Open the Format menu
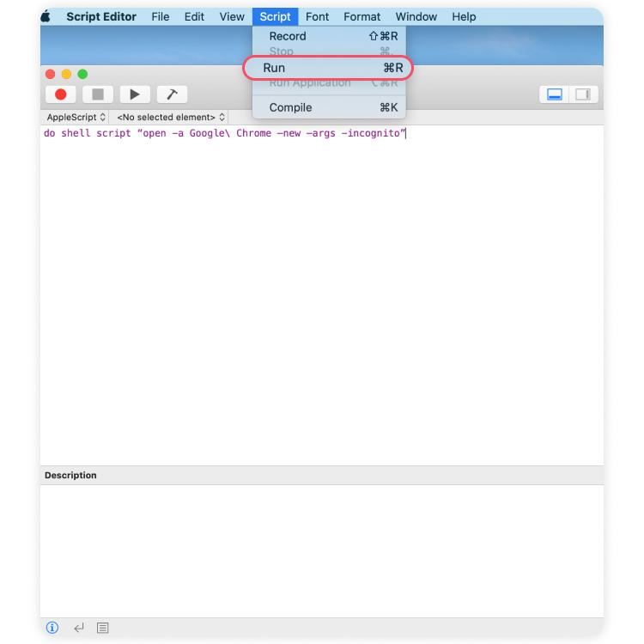The width and height of the screenshot is (644, 644). point(361,16)
